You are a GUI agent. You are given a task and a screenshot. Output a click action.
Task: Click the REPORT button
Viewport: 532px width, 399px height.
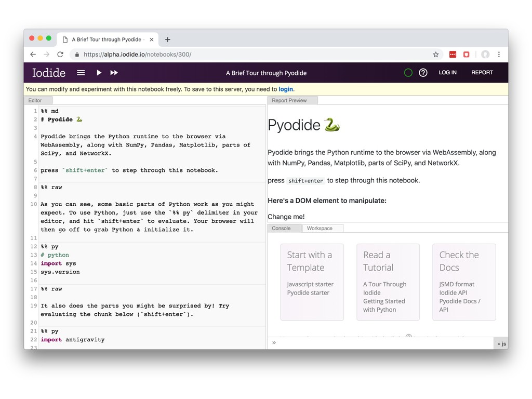point(482,73)
